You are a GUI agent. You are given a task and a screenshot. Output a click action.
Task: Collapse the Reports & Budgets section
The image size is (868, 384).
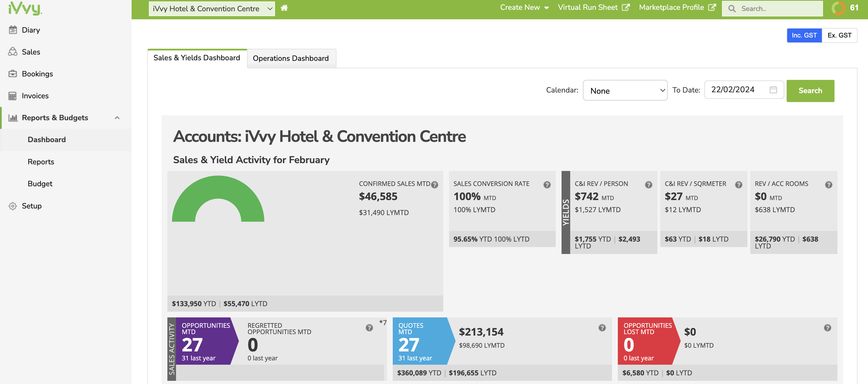click(117, 117)
